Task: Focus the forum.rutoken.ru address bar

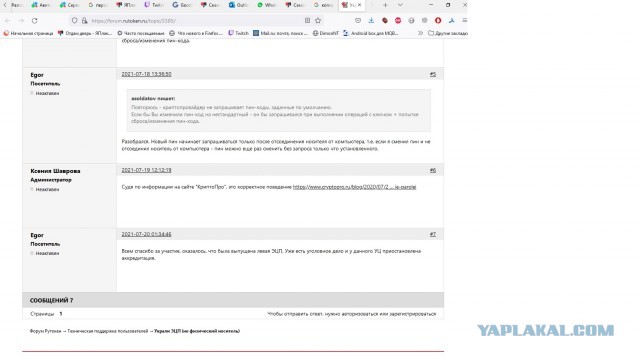Action: [x=196, y=20]
